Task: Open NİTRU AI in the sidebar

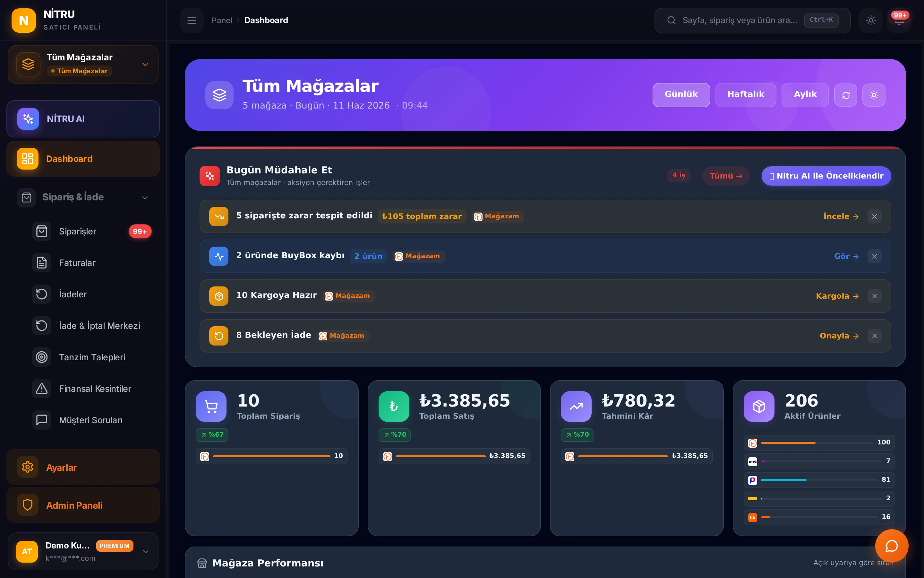Action: 83,118
